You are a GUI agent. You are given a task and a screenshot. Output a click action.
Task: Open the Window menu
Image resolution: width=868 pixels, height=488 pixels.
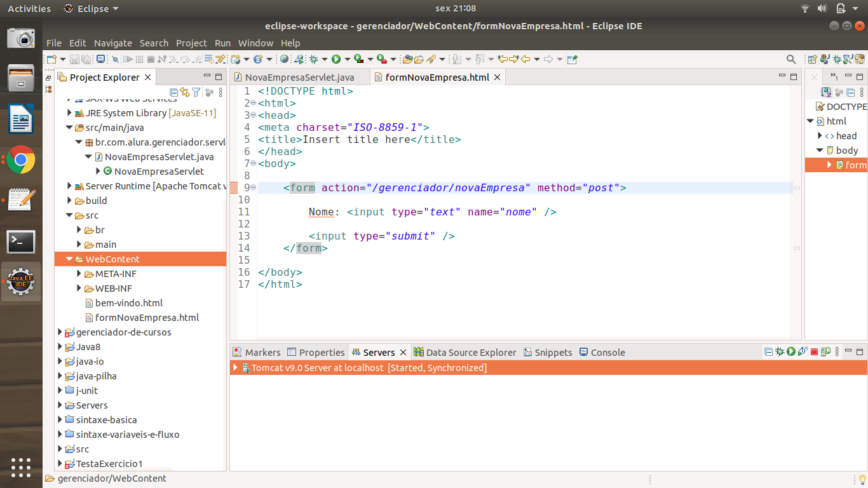pyautogui.click(x=255, y=43)
